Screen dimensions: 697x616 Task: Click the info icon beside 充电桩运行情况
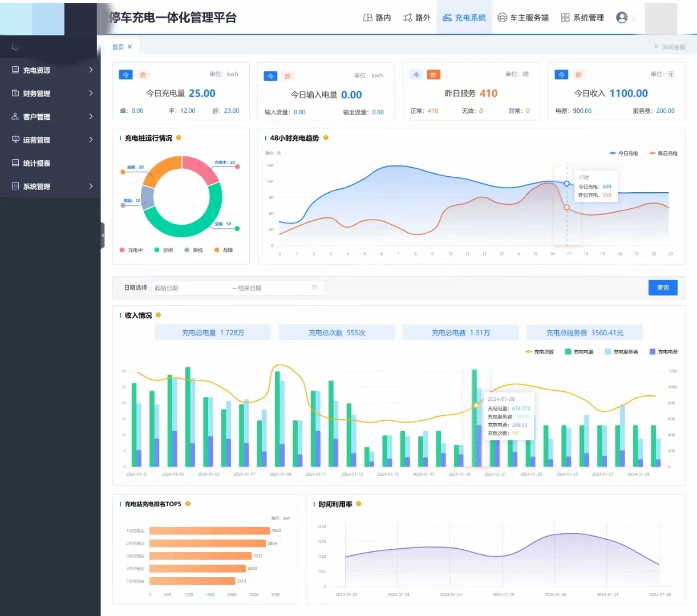[179, 138]
